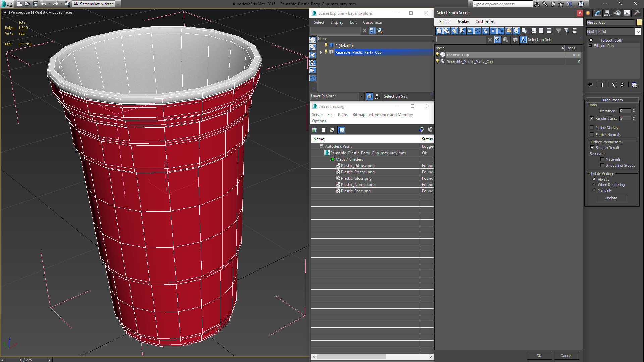The image size is (644, 362).
Task: Select When Rendering update option
Action: [594, 185]
